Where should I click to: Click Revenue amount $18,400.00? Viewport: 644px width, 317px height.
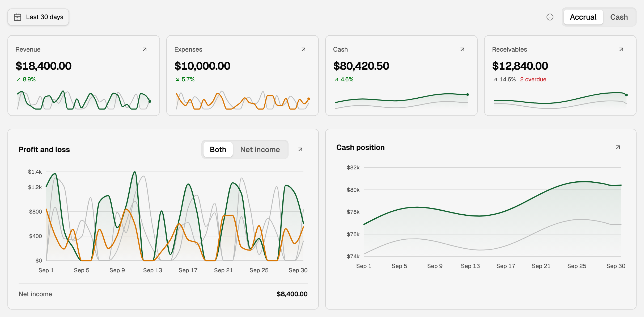click(44, 66)
